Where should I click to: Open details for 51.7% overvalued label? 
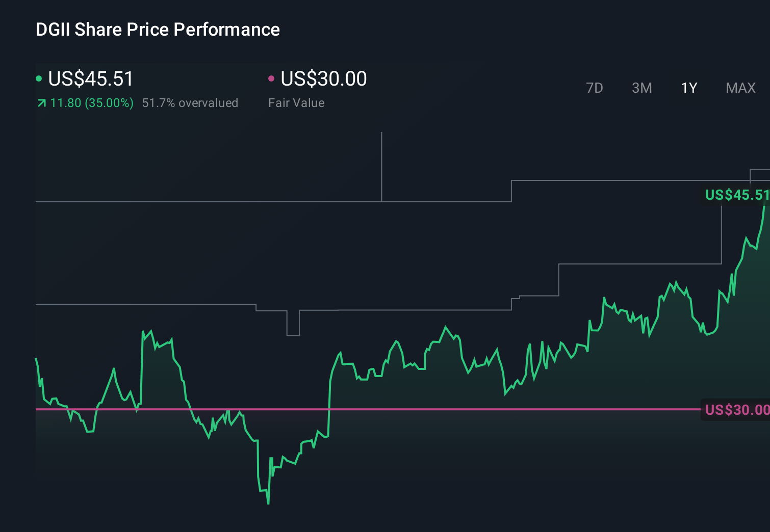(191, 102)
